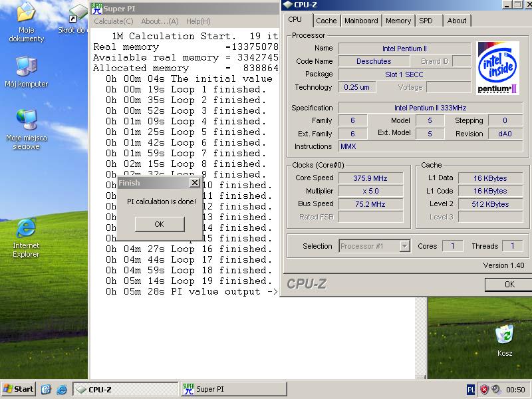Click Internet Explorer quick launch icon
This screenshot has height=399, width=532.
point(62,389)
